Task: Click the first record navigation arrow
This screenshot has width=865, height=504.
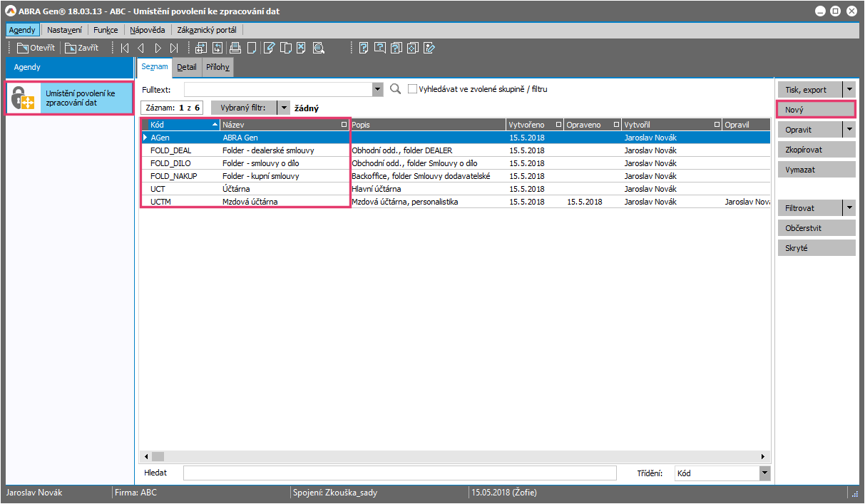Action: click(125, 48)
